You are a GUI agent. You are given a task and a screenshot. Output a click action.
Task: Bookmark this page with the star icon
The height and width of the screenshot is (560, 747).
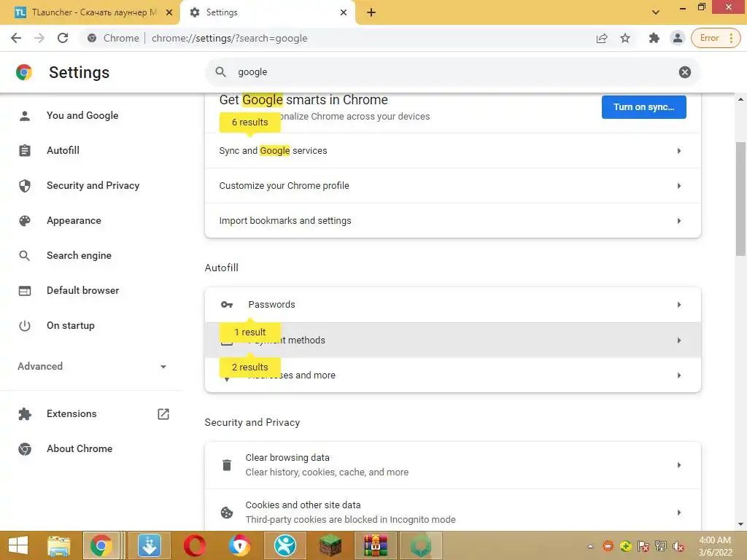(625, 38)
